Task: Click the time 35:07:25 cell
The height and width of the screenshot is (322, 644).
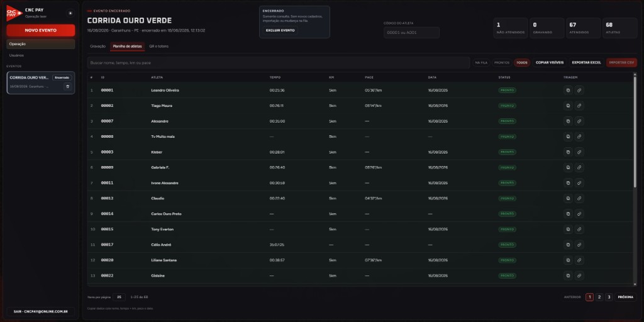Action: click(277, 245)
